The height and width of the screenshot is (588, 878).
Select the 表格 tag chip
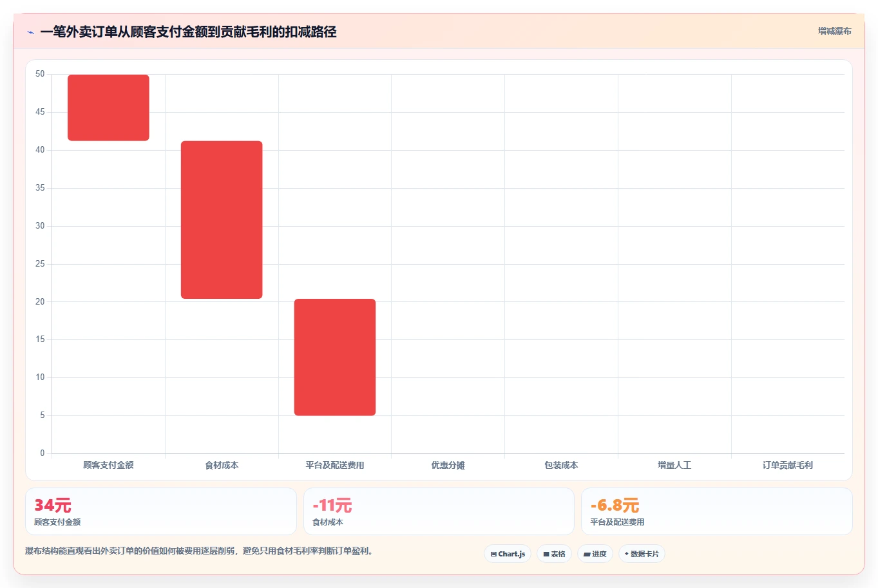(x=554, y=554)
